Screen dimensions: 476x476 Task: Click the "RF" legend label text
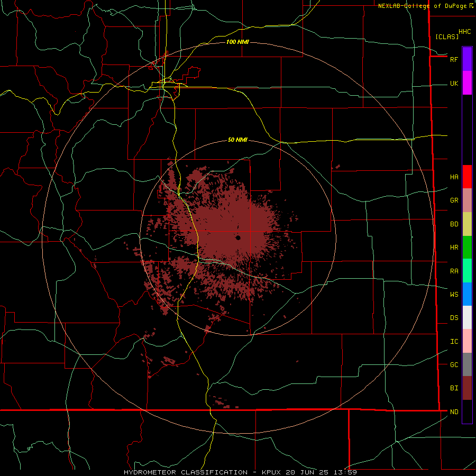[454, 59]
